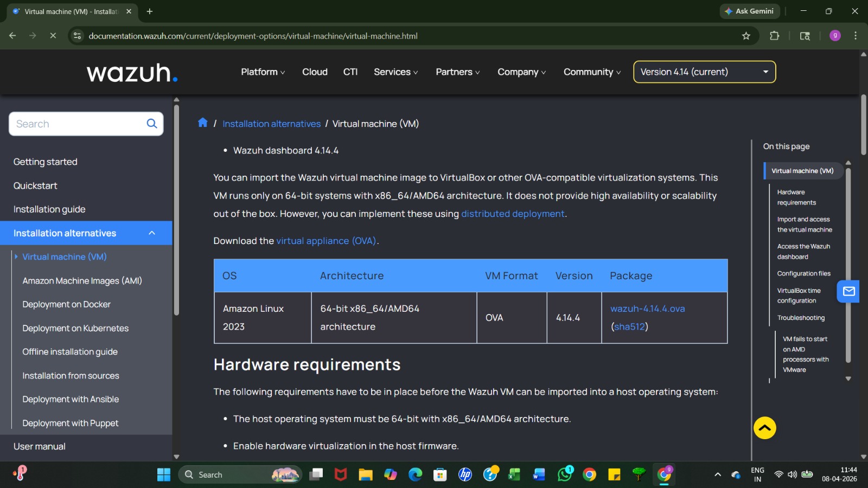Open the blue envelope contact widget

pyautogui.click(x=848, y=292)
